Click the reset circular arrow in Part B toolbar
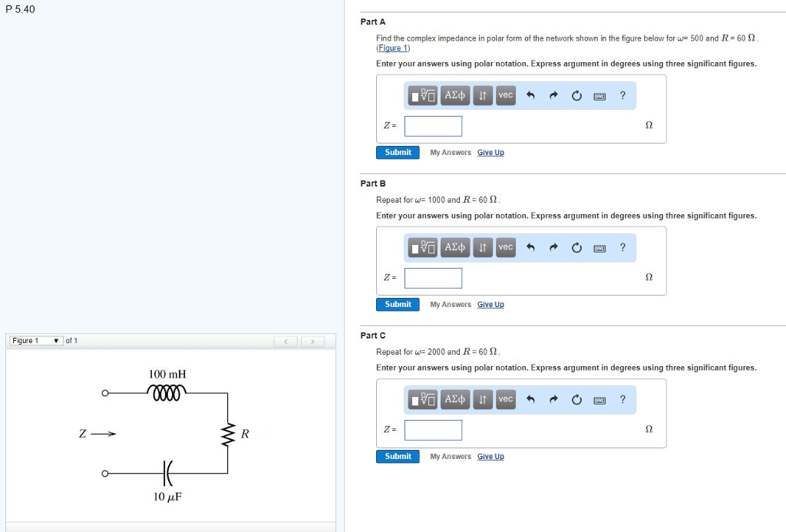Viewport: 786px width, 532px height. point(576,247)
